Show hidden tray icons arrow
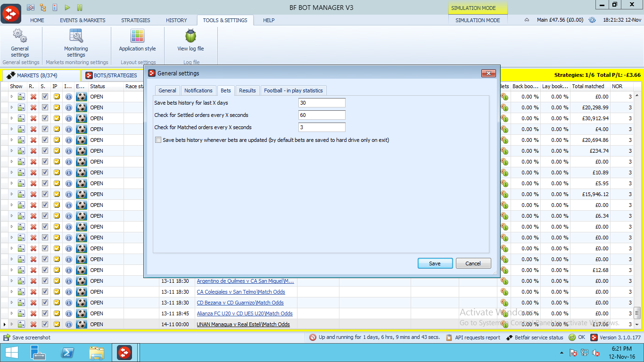The image size is (644, 362). click(562, 353)
